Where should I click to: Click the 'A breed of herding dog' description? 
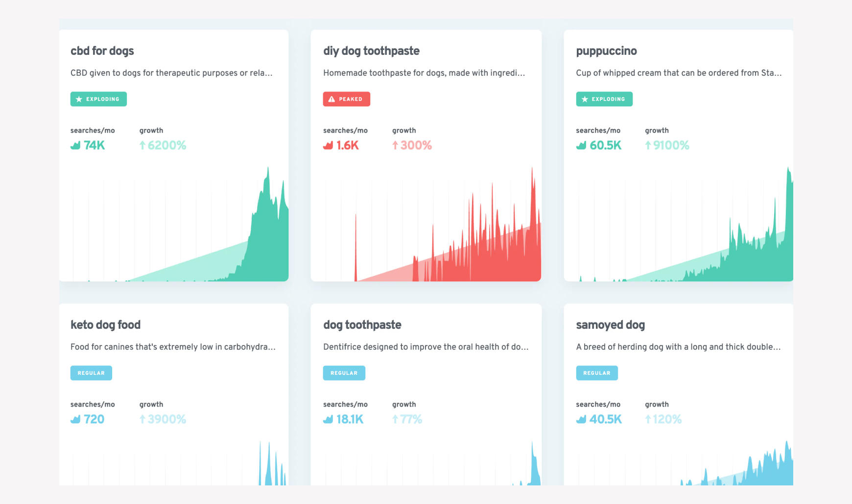tap(678, 347)
